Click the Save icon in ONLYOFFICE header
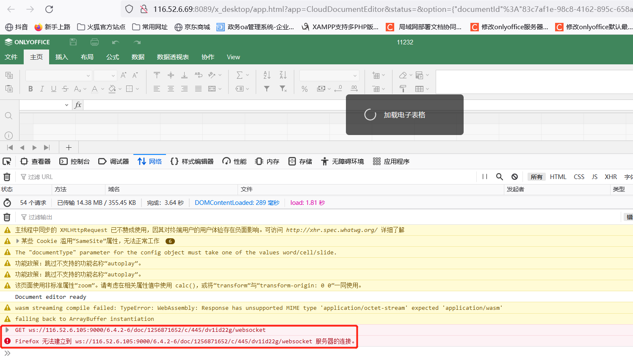Viewport: 633px width, 364px height. [x=73, y=42]
